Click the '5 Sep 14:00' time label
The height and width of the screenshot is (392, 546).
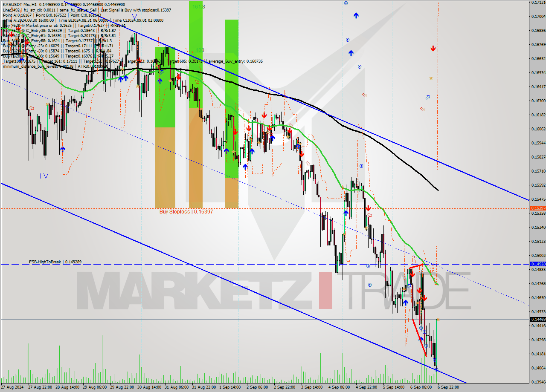(x=394, y=388)
